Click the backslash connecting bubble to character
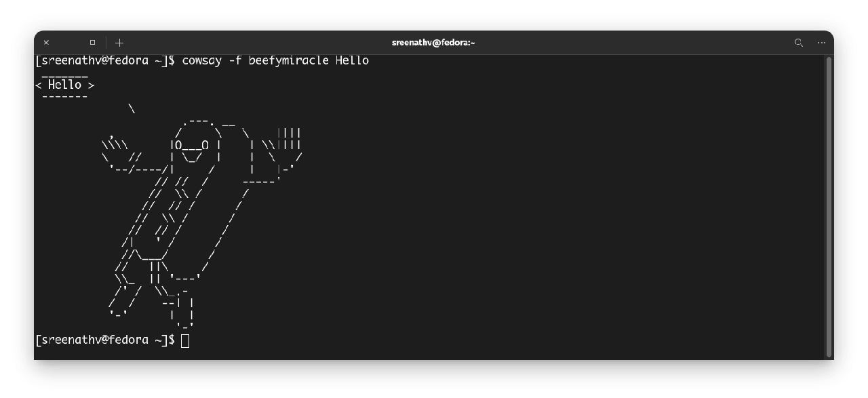The image size is (868, 398). coord(132,108)
